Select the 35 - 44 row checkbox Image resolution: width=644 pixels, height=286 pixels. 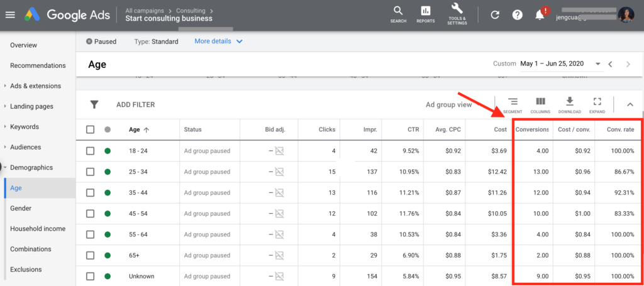[90, 192]
